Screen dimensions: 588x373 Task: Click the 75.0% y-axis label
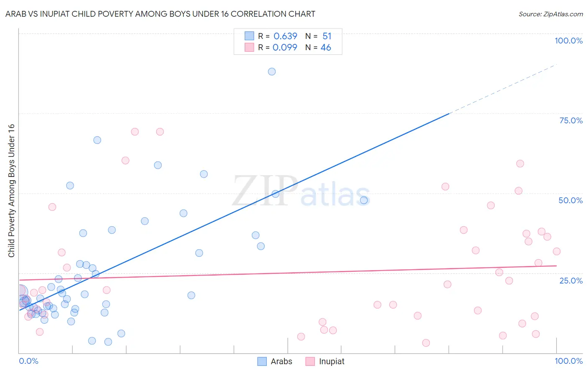pos(571,120)
